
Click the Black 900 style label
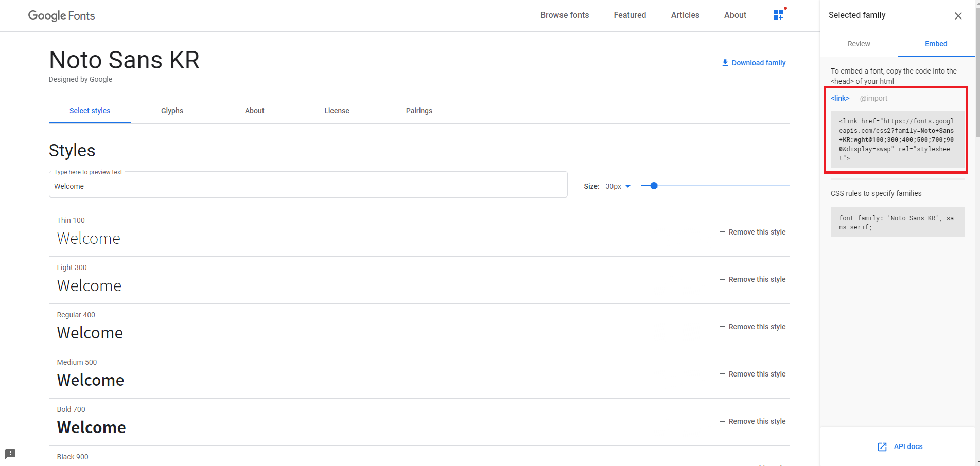[x=73, y=457]
